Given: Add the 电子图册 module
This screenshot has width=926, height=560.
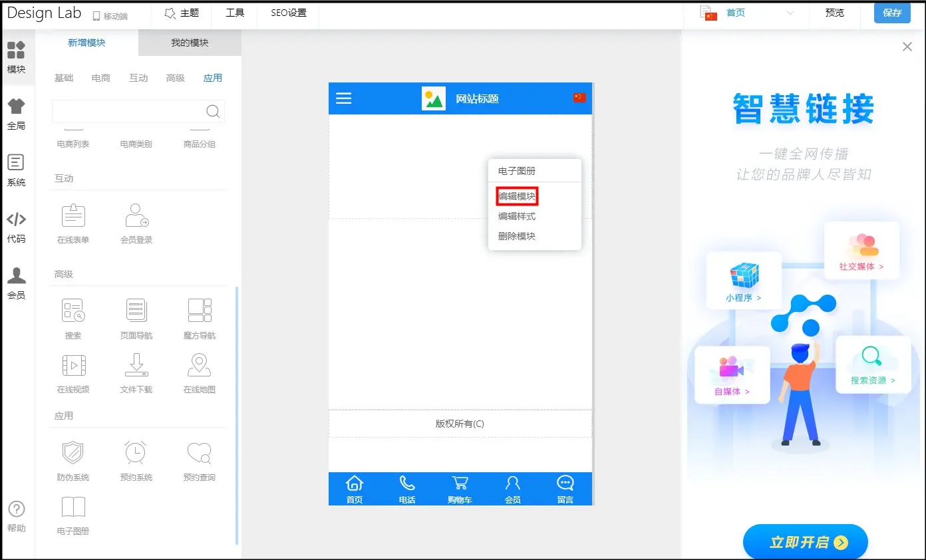Looking at the screenshot, I should (x=73, y=507).
